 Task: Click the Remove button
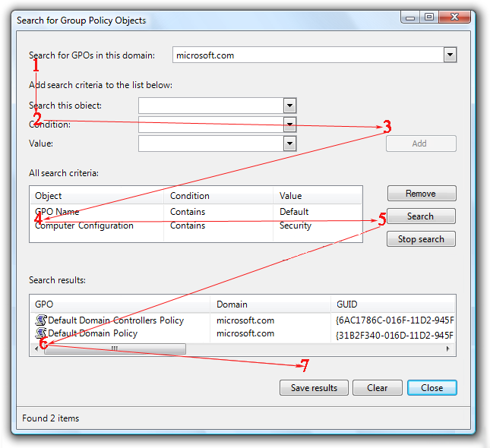coord(422,194)
